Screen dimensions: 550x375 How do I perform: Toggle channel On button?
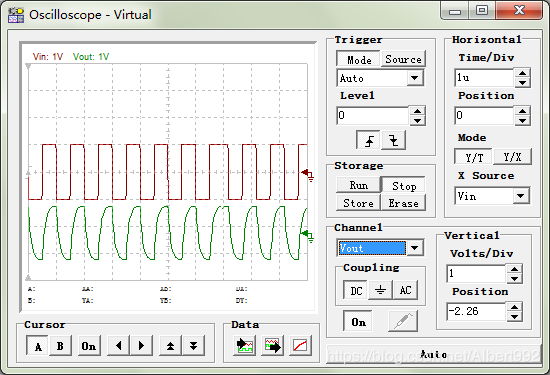click(358, 321)
